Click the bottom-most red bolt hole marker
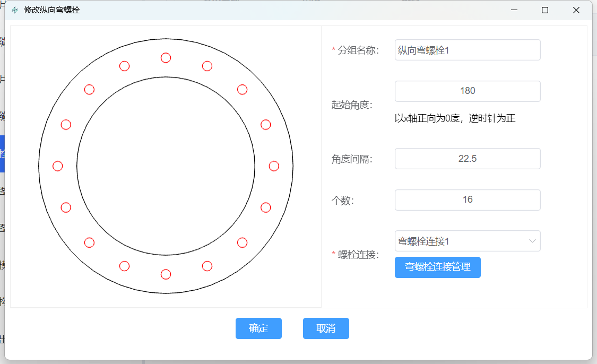597x364 pixels. click(166, 274)
